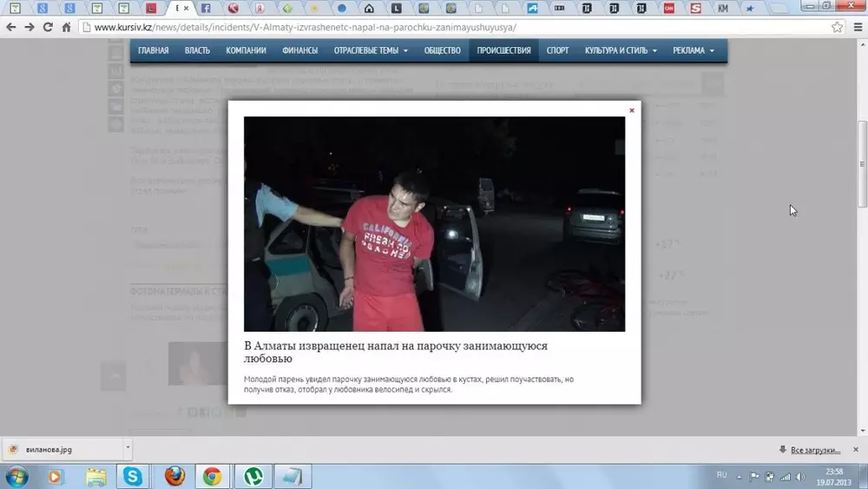Launch Firefox from the taskbar

(x=174, y=476)
